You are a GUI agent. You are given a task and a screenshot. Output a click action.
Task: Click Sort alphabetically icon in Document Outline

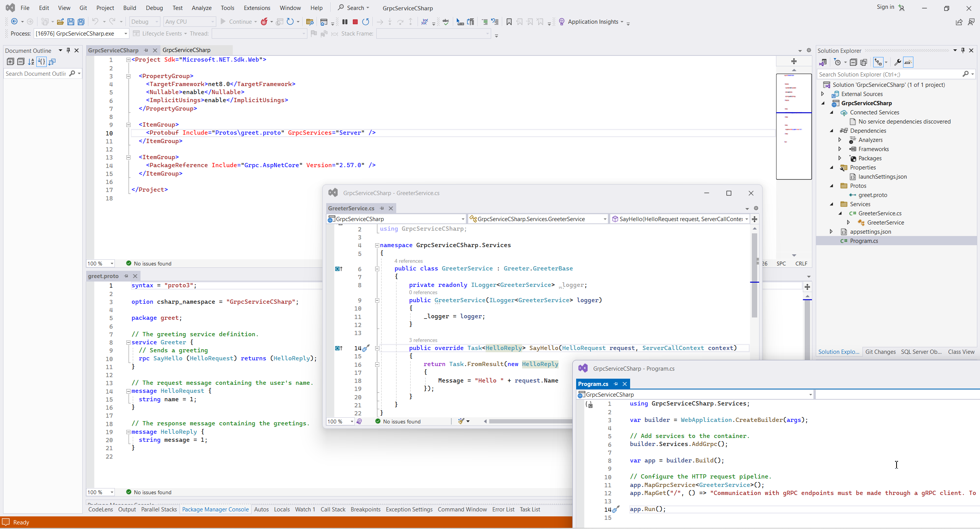[31, 62]
